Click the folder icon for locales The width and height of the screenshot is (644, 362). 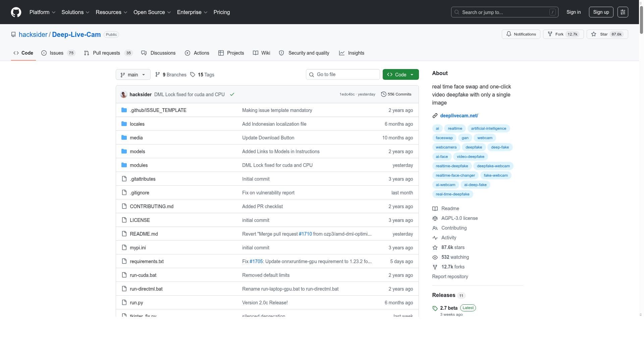coord(124,124)
